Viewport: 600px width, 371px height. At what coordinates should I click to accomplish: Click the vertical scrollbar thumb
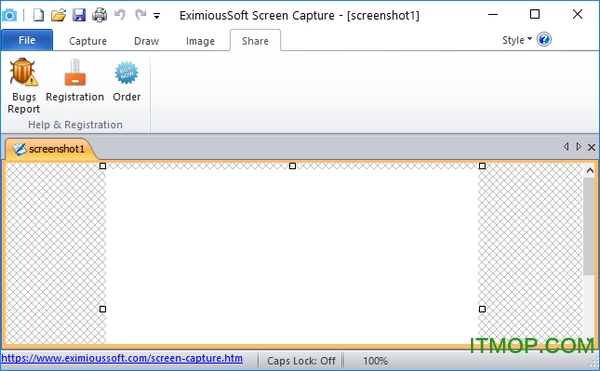click(x=589, y=226)
